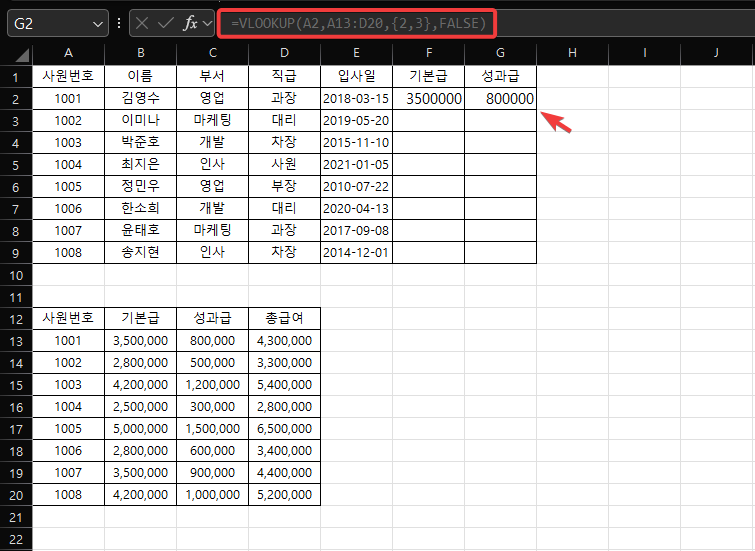Click cell A1 '사원번호' header

click(68, 76)
